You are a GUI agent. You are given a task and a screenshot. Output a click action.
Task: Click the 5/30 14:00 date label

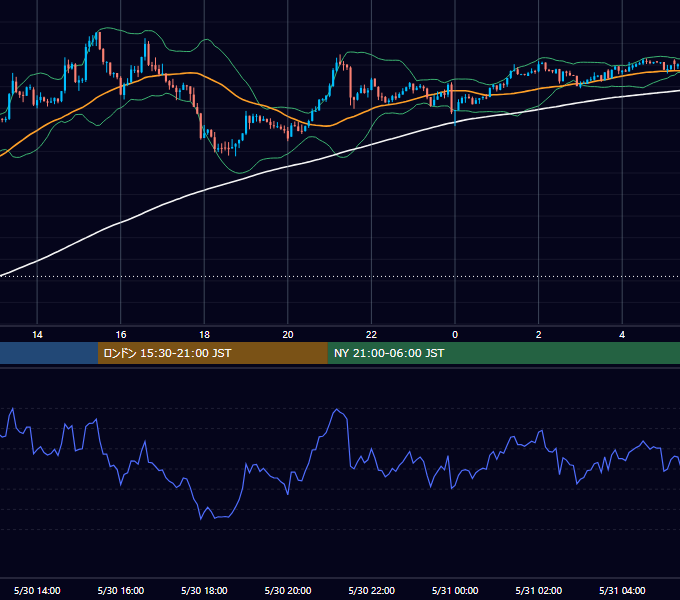tap(37, 590)
